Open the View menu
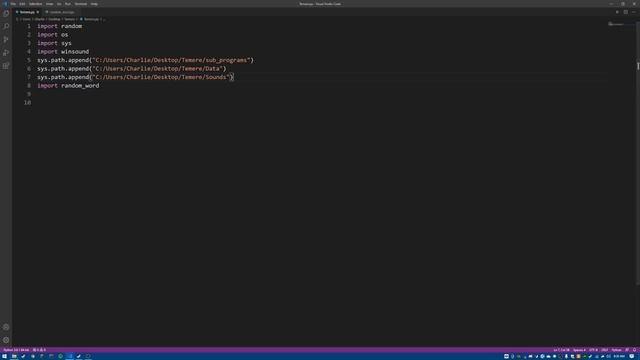The image size is (640, 360). click(49, 4)
